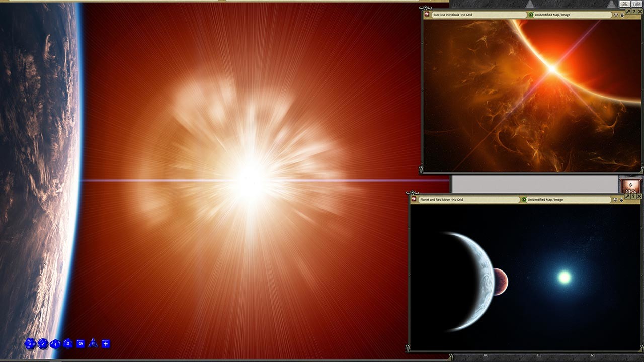The width and height of the screenshot is (644, 362).
Task: Roll the pyramid d4 die
Action: point(93,345)
